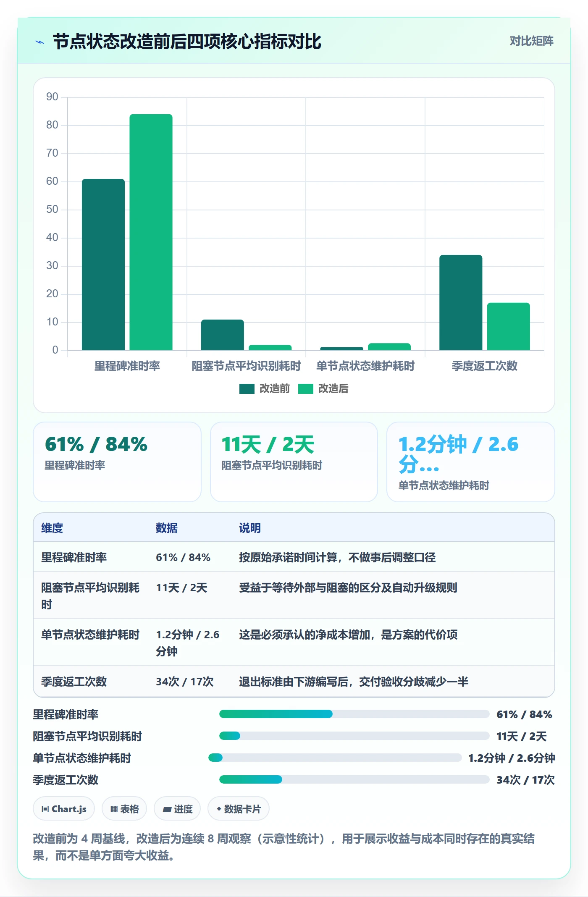Select the 数据卡片 tag chip
The height and width of the screenshot is (897, 588).
coord(239,809)
